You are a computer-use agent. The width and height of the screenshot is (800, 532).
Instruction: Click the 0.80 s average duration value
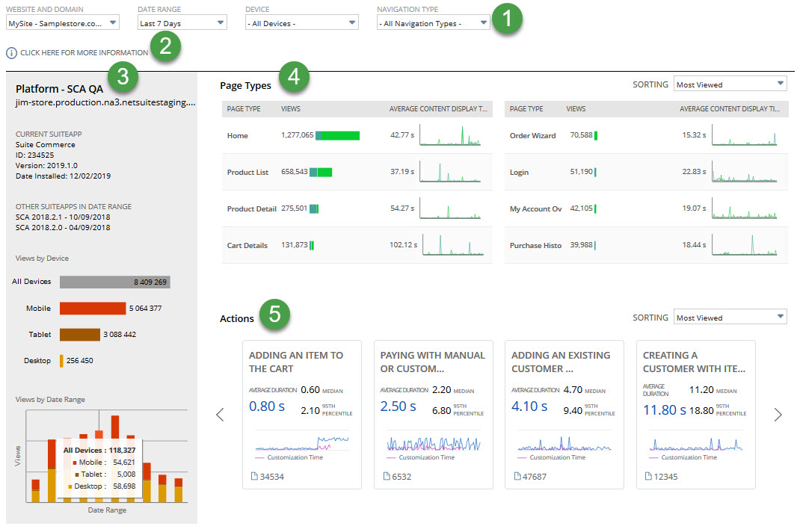click(x=267, y=406)
